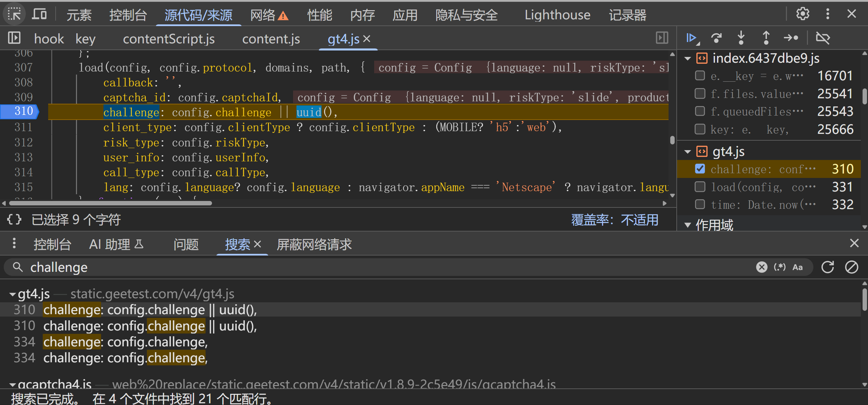Screen dimensions: 868x405
Task: Collapse the index.6437dbe9.js breakpoint group
Action: coord(688,58)
